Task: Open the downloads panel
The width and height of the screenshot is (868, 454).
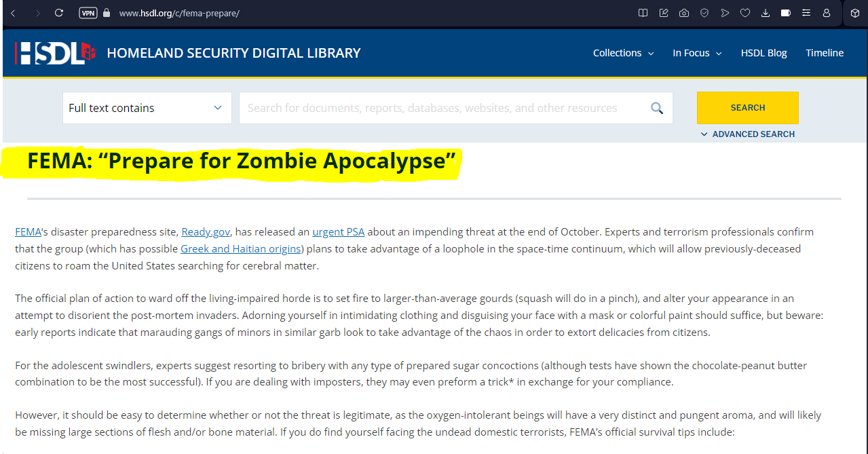Action: (x=766, y=13)
